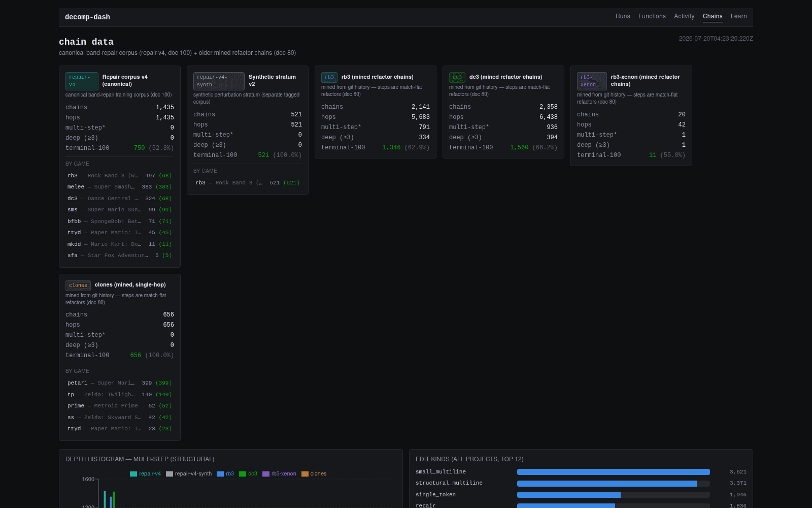Select the Chains nav tab
The height and width of the screenshot is (508, 812).
pyautogui.click(x=713, y=16)
